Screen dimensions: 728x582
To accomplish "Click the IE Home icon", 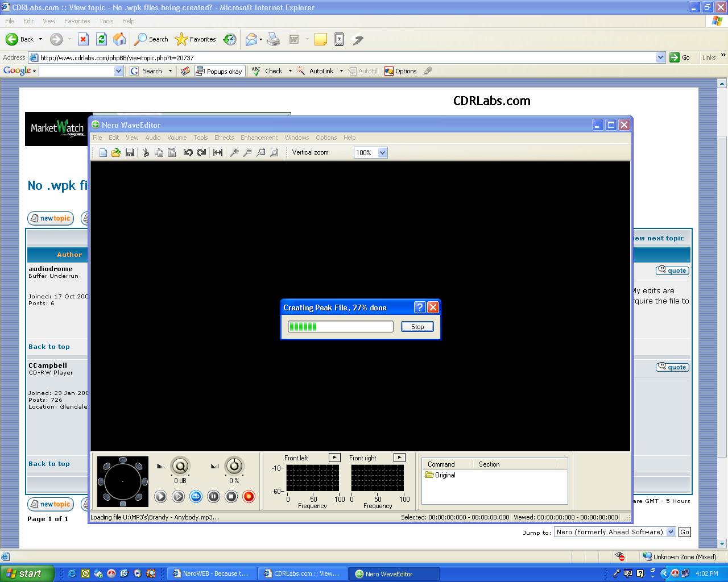I will (119, 39).
